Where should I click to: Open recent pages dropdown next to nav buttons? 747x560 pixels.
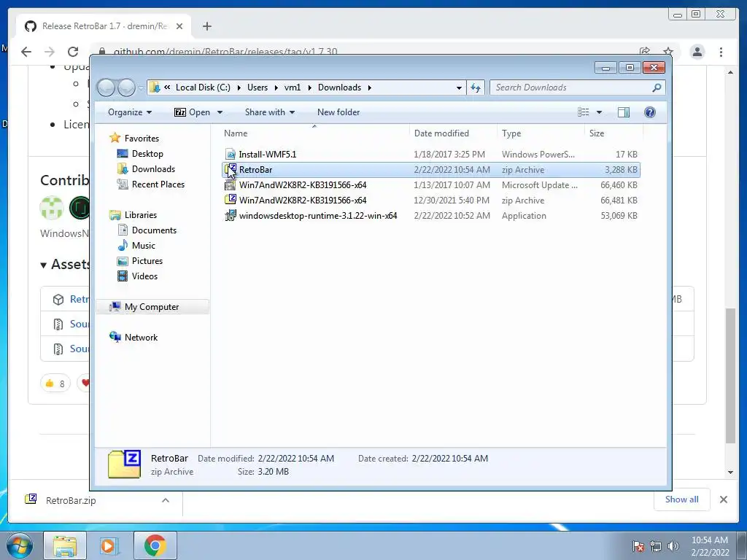coord(141,87)
